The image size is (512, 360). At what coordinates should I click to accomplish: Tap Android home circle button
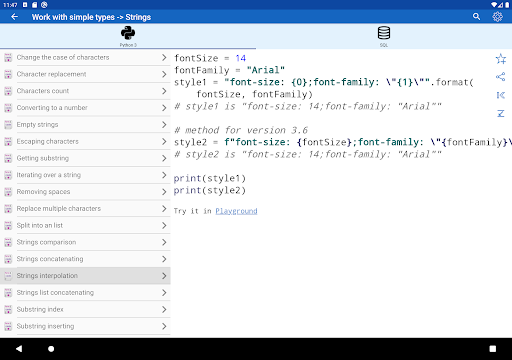(51, 349)
